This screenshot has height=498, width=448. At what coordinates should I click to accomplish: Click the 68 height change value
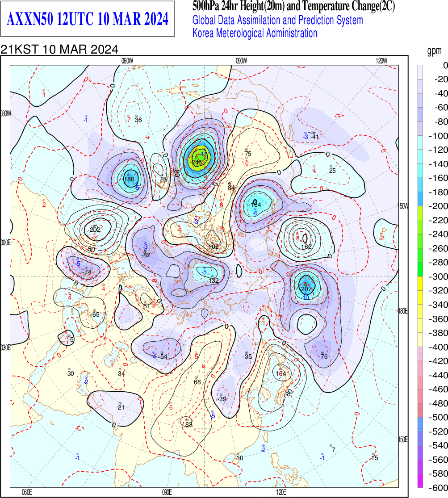197,382
